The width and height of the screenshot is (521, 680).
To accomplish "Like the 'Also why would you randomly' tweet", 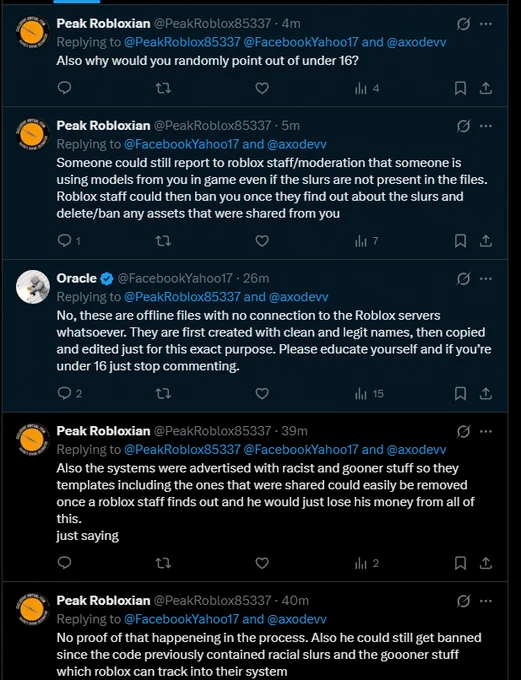I will 262,88.
